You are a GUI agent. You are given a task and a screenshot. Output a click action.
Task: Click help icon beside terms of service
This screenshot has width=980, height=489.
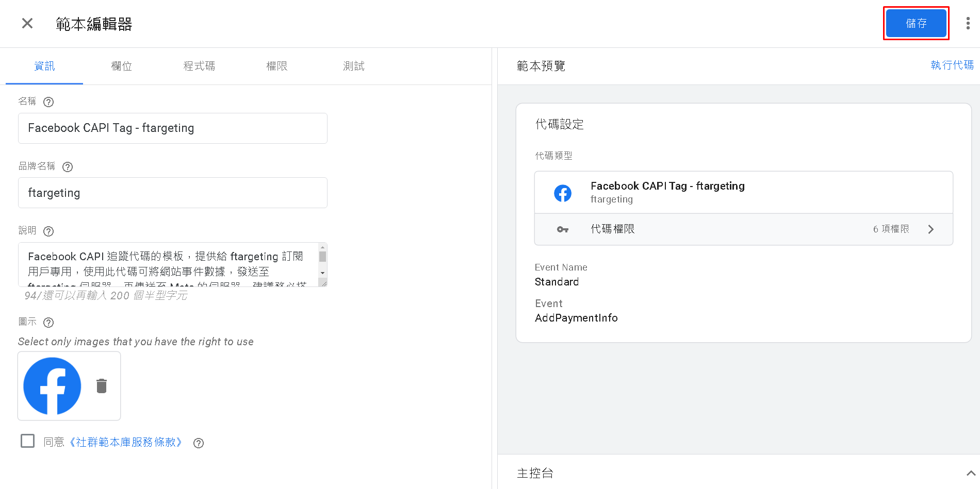click(199, 443)
